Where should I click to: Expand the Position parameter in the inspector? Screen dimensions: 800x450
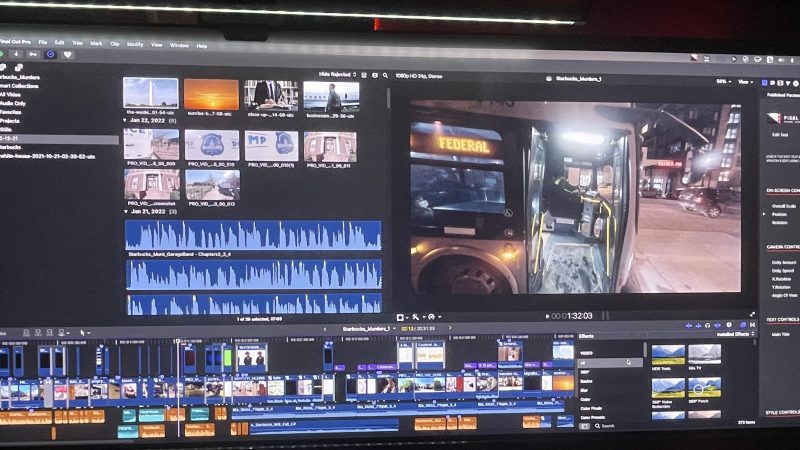point(764,214)
